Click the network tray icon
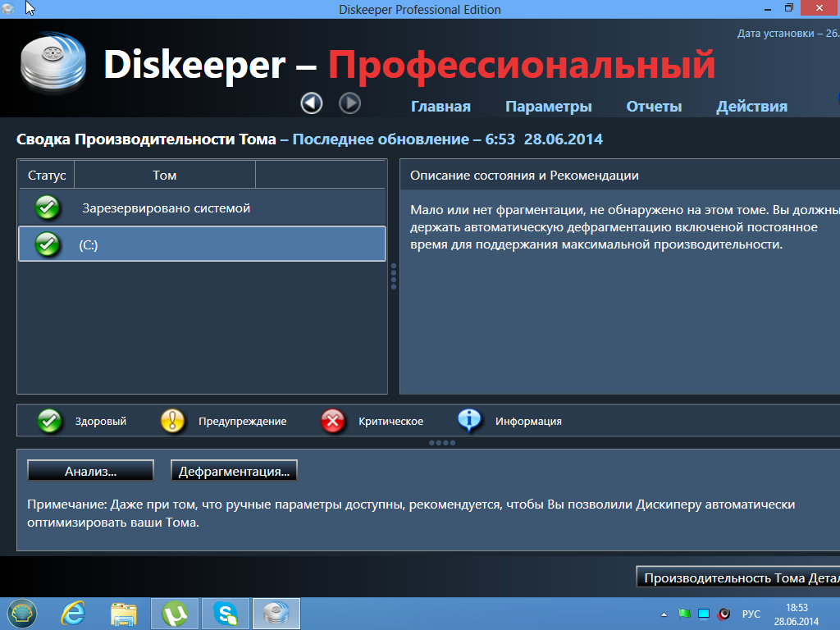The image size is (840, 630). [704, 614]
